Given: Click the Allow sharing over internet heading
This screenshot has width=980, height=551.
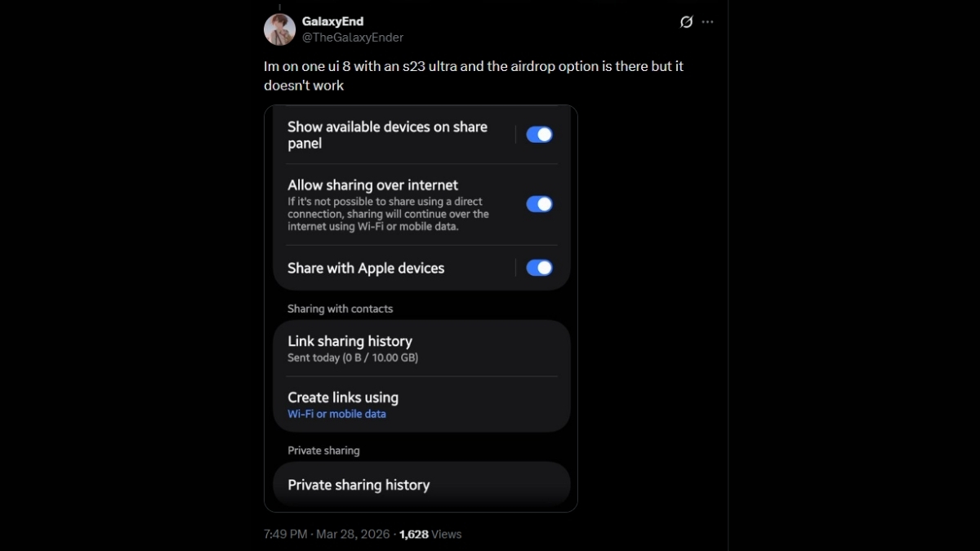Looking at the screenshot, I should tap(372, 185).
